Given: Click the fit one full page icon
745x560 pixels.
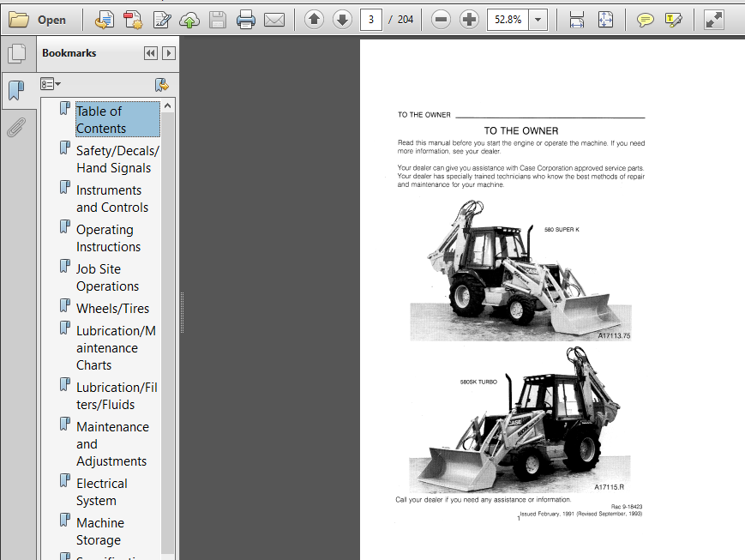Looking at the screenshot, I should (x=605, y=20).
